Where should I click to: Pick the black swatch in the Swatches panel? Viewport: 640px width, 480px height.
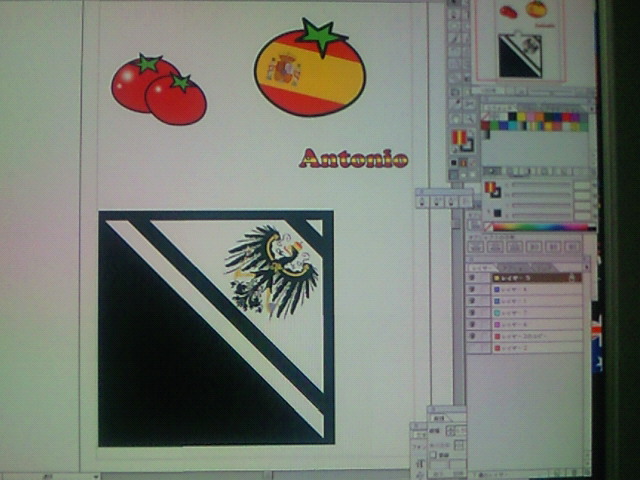click(512, 117)
